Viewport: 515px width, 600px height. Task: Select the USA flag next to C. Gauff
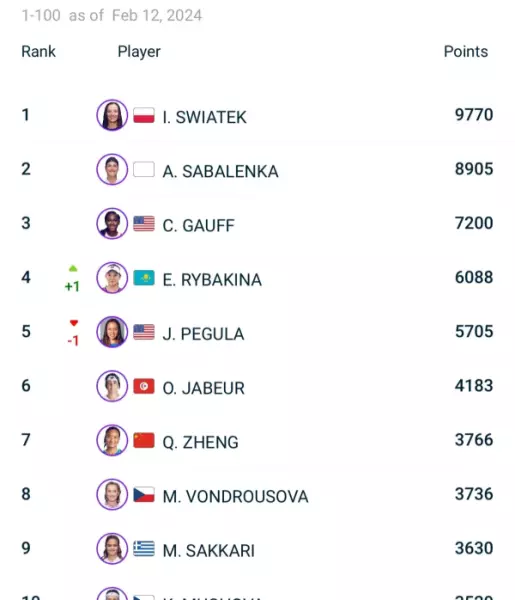coord(144,224)
